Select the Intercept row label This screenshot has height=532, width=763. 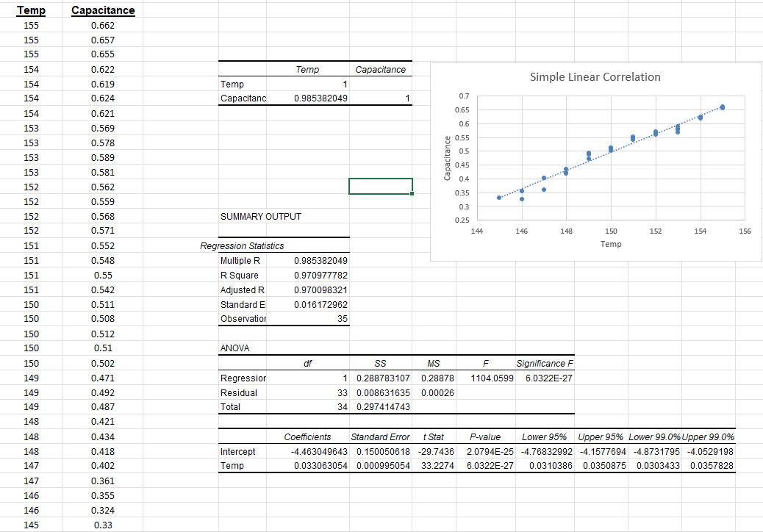(237, 451)
